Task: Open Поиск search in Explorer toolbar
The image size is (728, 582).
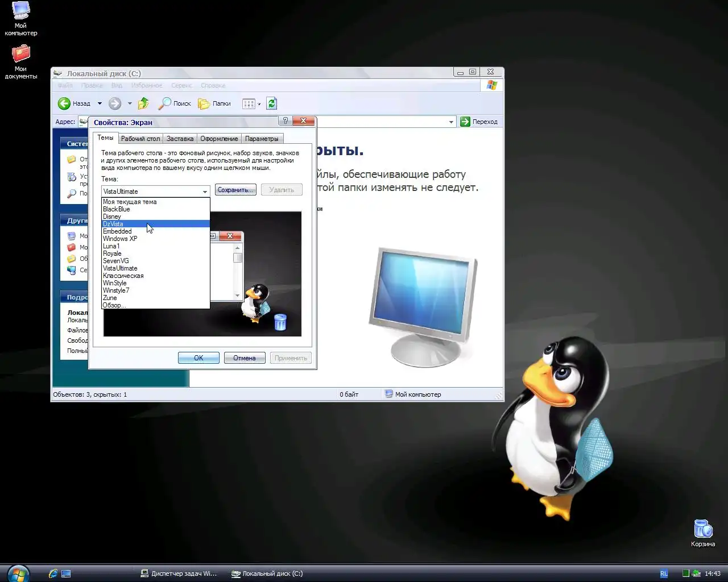Action: coord(175,103)
